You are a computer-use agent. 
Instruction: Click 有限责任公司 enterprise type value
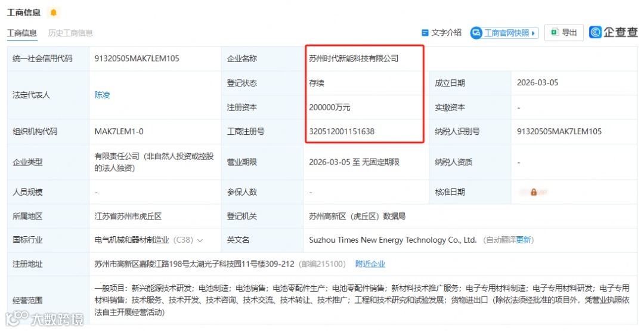pyautogui.click(x=154, y=162)
